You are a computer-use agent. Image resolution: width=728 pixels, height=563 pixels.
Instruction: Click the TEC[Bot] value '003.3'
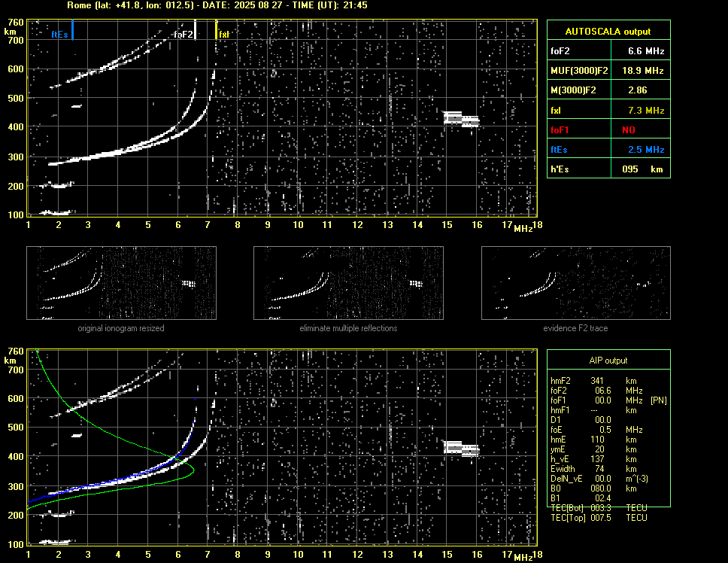(x=600, y=508)
